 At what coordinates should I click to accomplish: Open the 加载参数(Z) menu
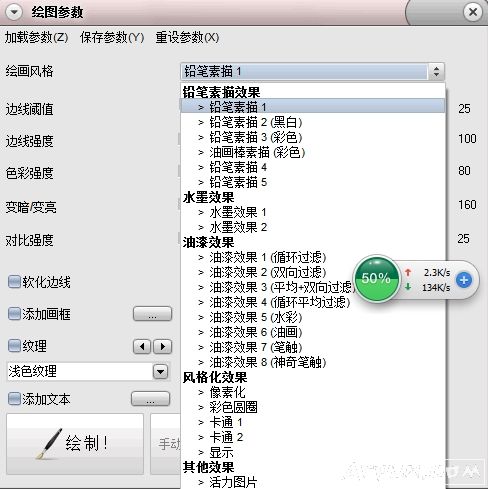(36, 37)
